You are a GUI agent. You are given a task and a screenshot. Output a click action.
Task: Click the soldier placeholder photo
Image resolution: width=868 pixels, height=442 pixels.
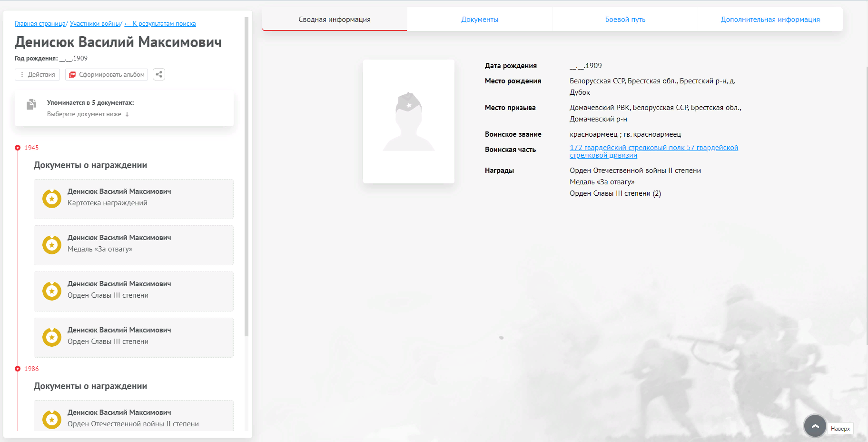coord(408,121)
